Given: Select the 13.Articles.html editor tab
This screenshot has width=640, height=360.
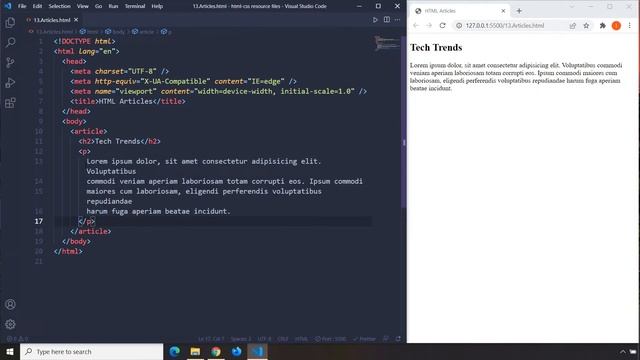Looking at the screenshot, I should coord(51,20).
